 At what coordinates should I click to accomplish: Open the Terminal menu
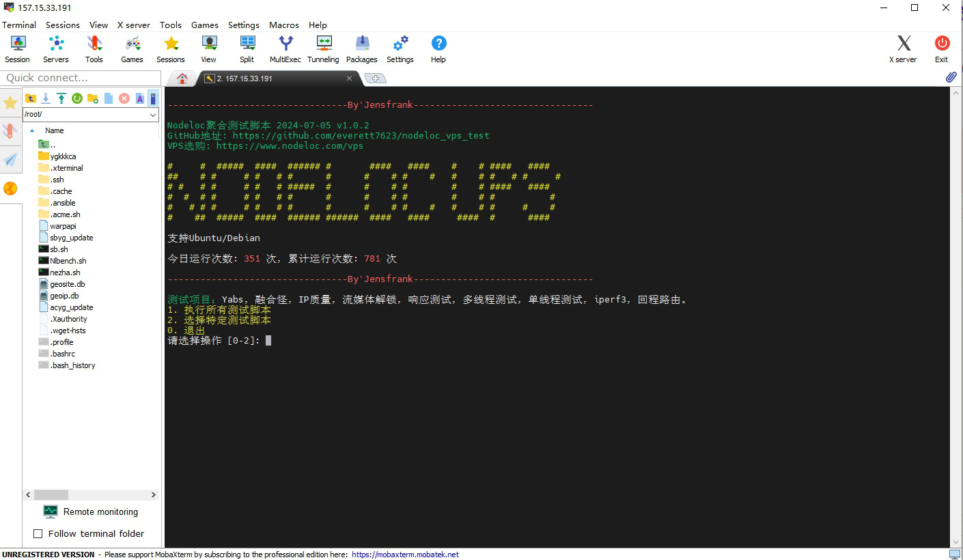19,25
